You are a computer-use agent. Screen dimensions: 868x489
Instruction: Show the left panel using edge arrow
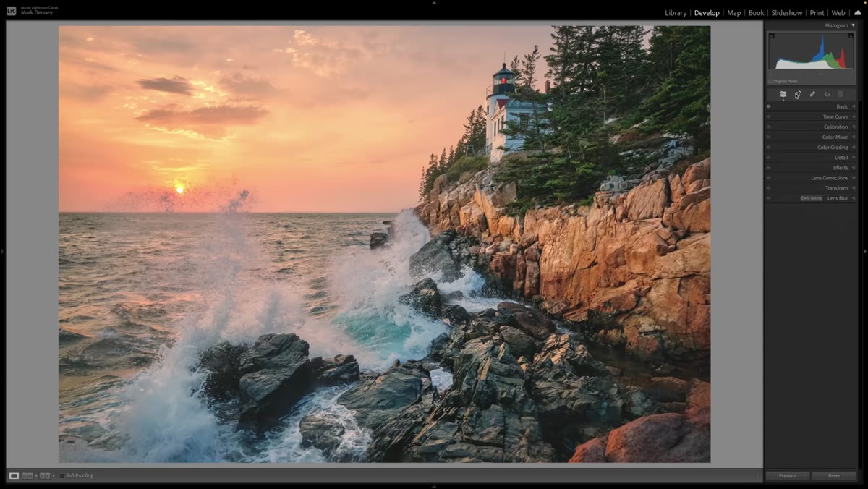coord(2,251)
